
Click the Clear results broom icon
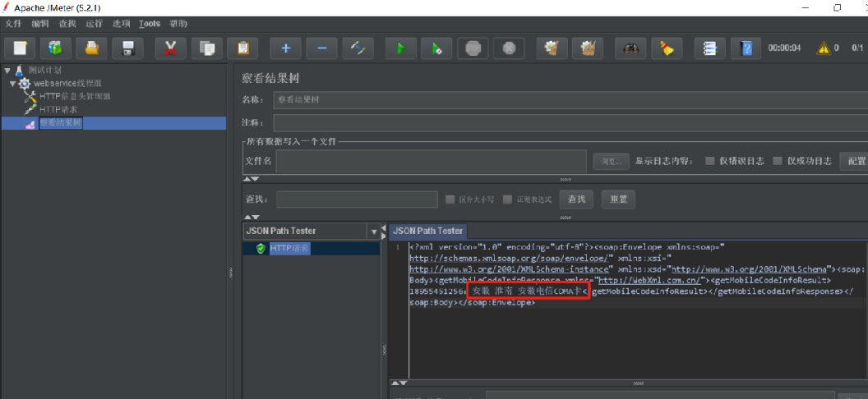click(x=552, y=48)
